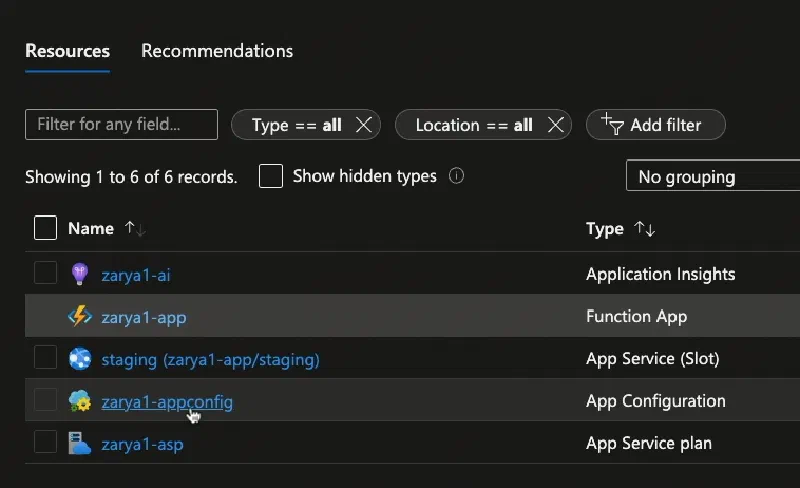Open the zarya1-app resource link

click(144, 318)
